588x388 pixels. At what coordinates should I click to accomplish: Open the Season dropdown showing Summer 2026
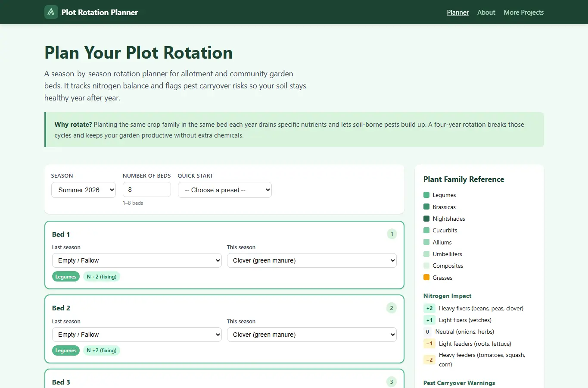pyautogui.click(x=84, y=190)
